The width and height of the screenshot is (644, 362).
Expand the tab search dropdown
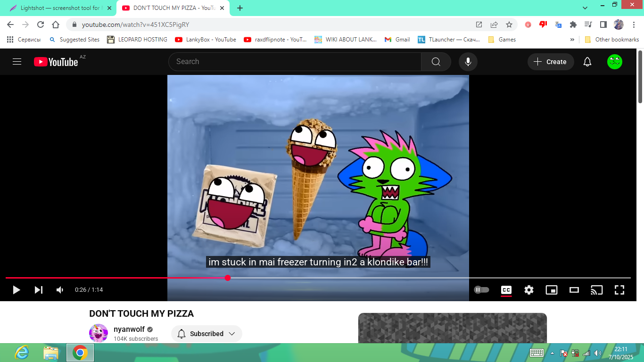[x=585, y=8]
